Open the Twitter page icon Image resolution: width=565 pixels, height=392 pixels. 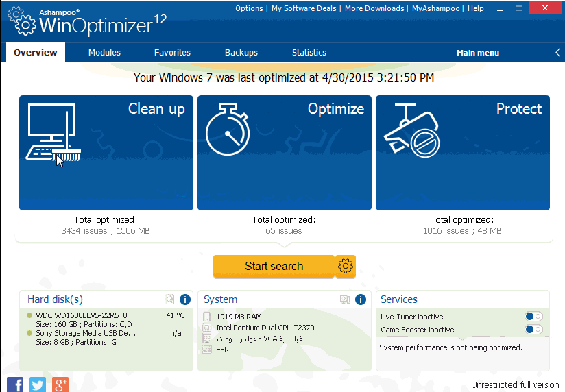pyautogui.click(x=38, y=384)
